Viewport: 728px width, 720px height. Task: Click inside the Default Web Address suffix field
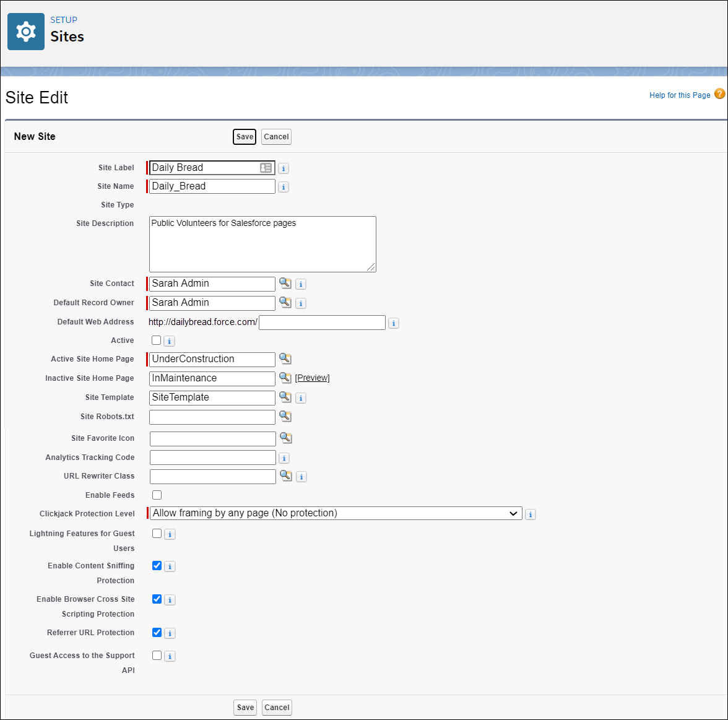coord(321,322)
